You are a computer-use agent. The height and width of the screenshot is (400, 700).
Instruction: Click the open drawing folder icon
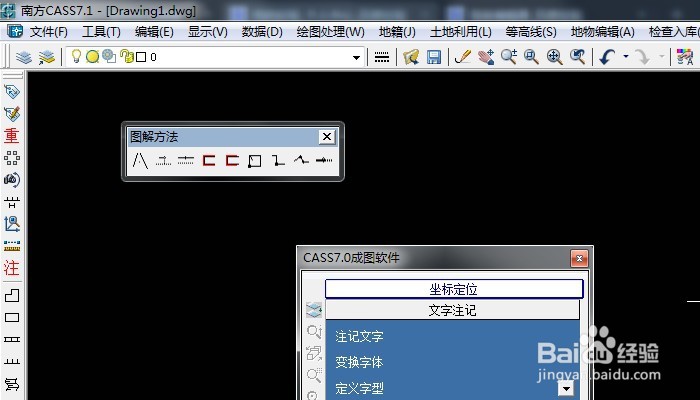coord(411,57)
